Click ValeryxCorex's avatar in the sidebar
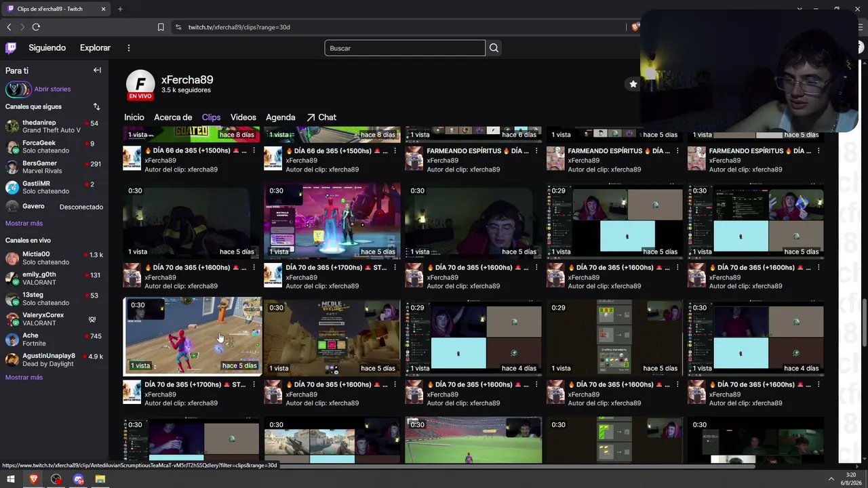The width and height of the screenshot is (868, 488). click(12, 319)
